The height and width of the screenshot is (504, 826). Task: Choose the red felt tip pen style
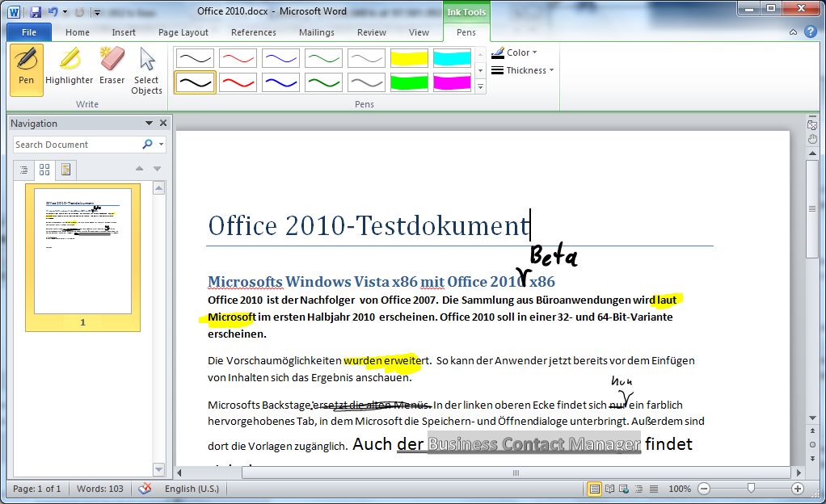238,81
